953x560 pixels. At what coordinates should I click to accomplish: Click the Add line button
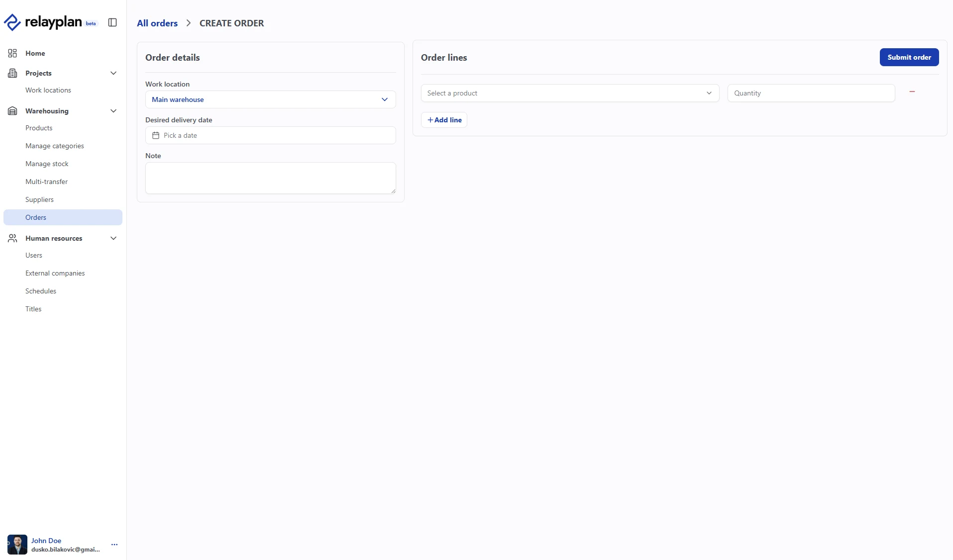pos(444,120)
